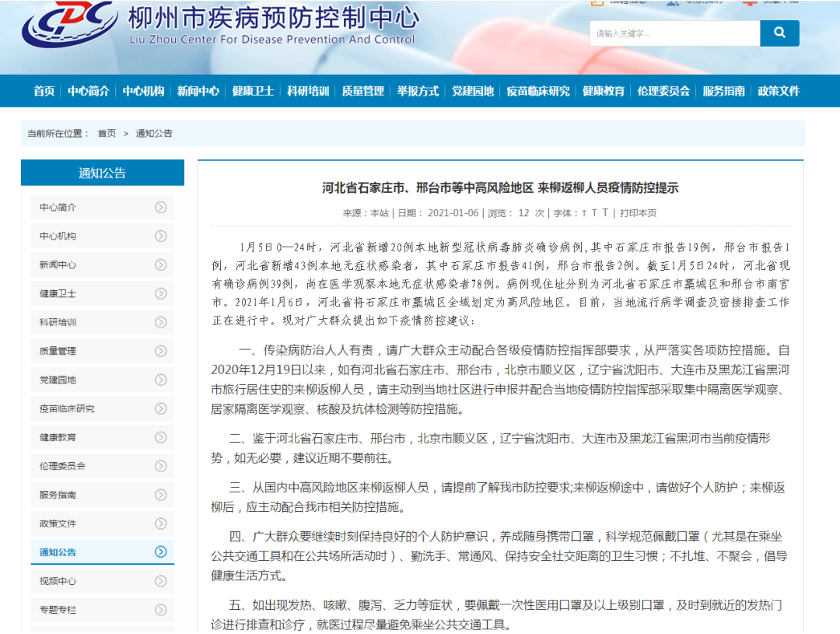Expand 视频中心 sidebar item arrow
The width and height of the screenshot is (840, 634).
pyautogui.click(x=161, y=580)
